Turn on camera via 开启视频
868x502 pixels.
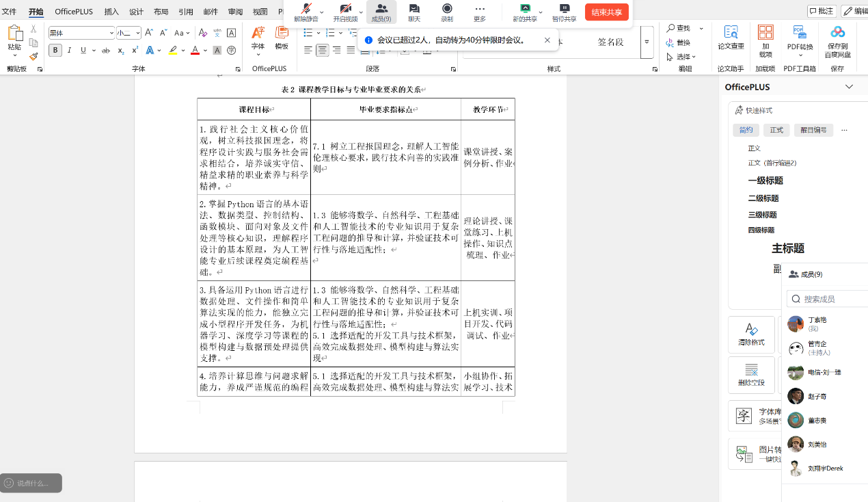coord(344,12)
